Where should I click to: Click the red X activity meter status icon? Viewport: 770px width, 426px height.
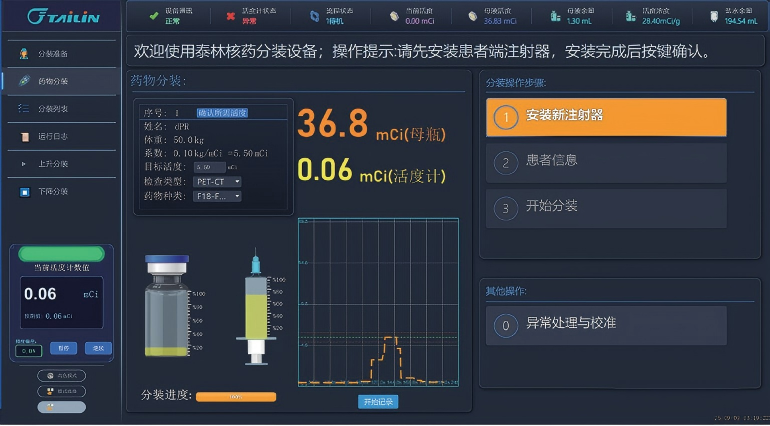click(231, 16)
